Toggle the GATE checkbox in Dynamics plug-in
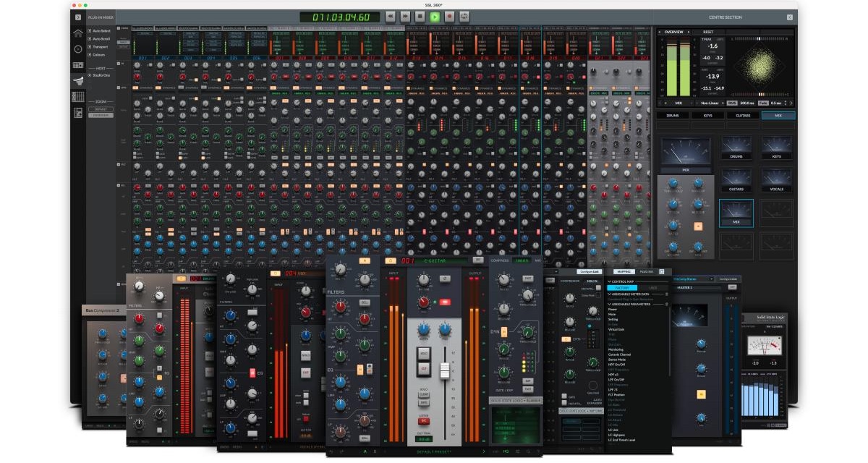Viewport: 868px width, 463px height. (x=564, y=395)
